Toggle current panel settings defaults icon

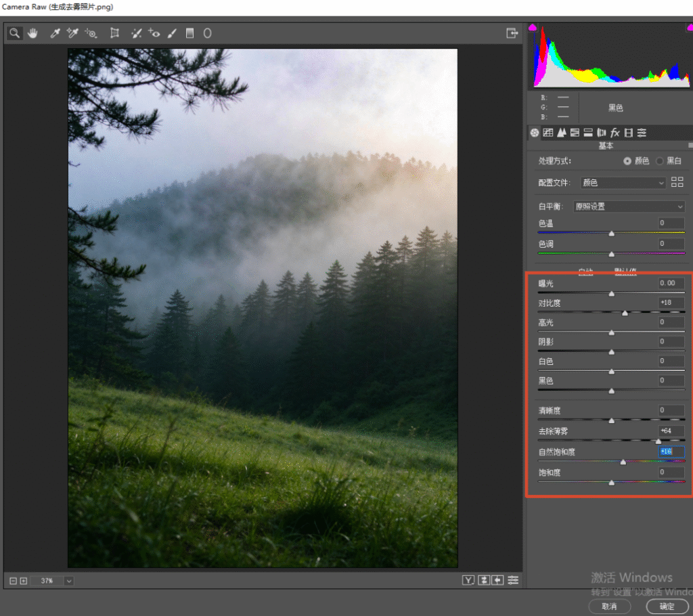tap(513, 580)
